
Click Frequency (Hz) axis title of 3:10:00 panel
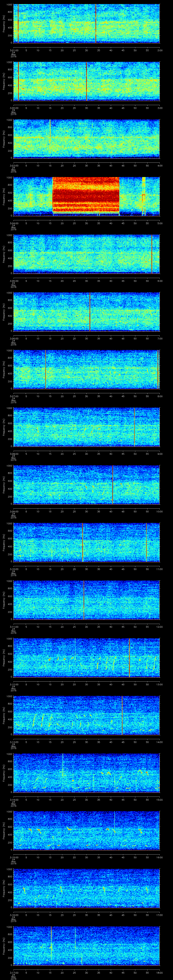tap(4, 543)
